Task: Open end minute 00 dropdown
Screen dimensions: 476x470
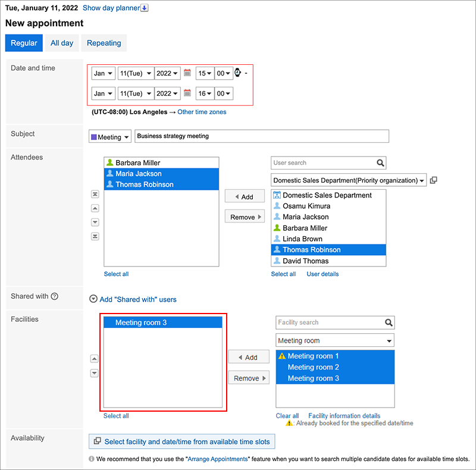Action: 224,93
